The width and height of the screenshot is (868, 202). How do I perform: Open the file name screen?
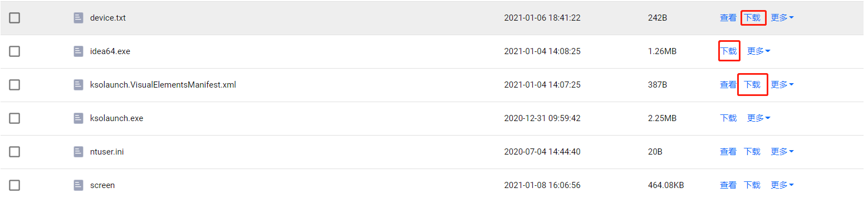pos(102,185)
